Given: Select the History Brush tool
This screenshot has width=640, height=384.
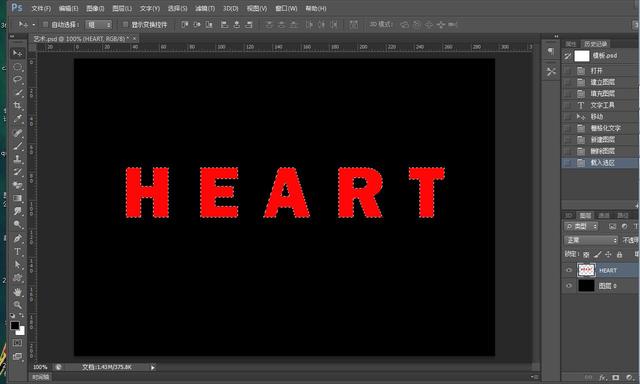Looking at the screenshot, I should click(17, 172).
